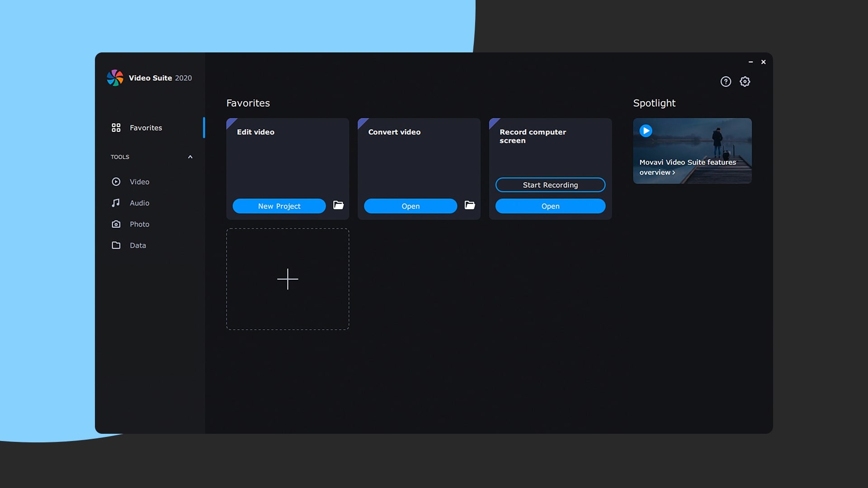Screen dimensions: 868x488
Task: Click the folder icon beside Convert video Open
Action: pos(470,205)
